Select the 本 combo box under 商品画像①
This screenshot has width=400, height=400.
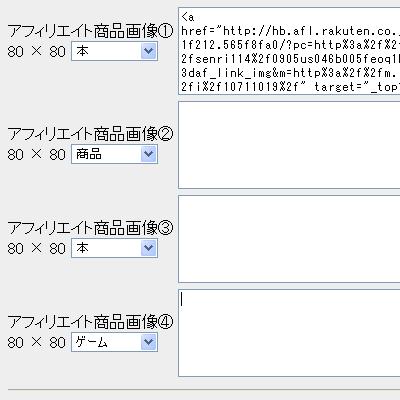click(x=114, y=51)
